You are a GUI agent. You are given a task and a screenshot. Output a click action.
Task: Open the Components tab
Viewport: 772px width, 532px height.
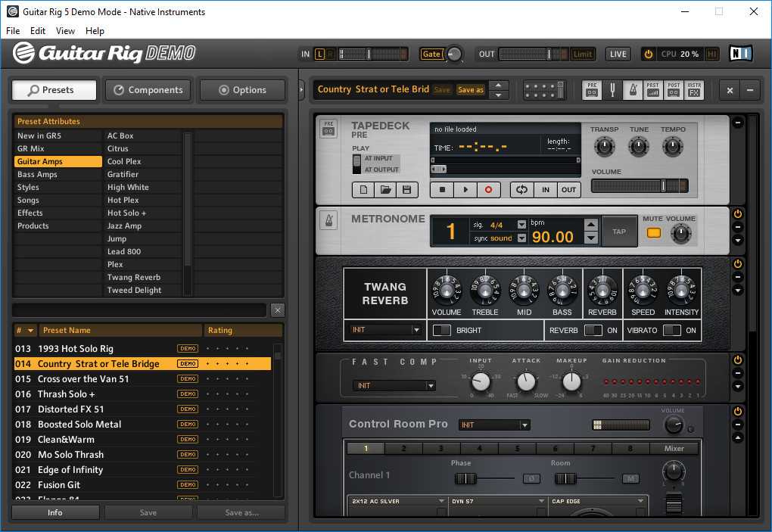[x=148, y=90]
